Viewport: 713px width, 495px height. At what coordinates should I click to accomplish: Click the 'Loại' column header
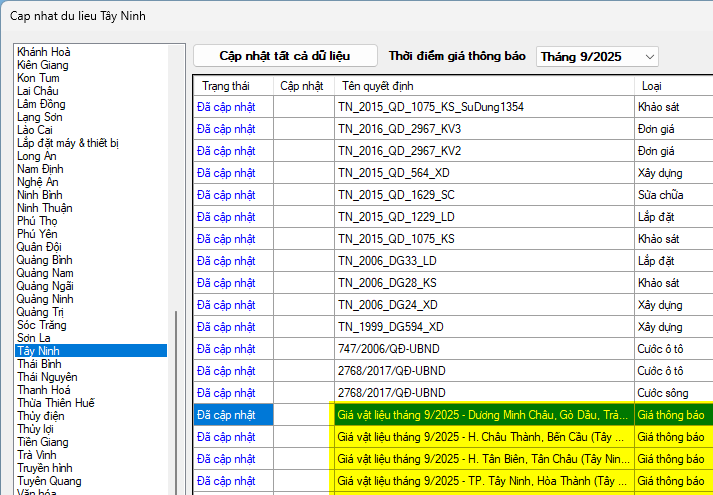coord(651,86)
